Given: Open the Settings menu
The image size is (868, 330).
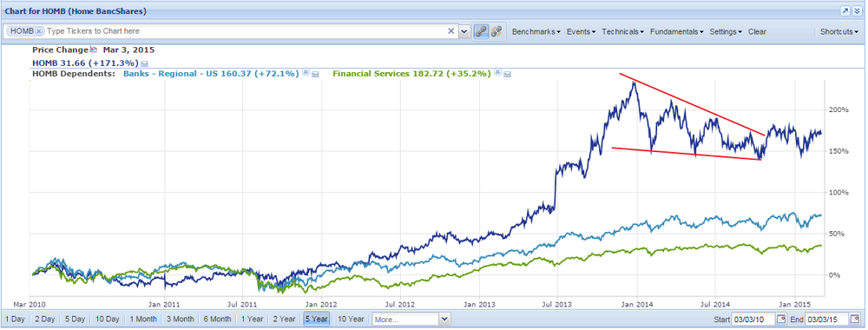Looking at the screenshot, I should pyautogui.click(x=726, y=31).
